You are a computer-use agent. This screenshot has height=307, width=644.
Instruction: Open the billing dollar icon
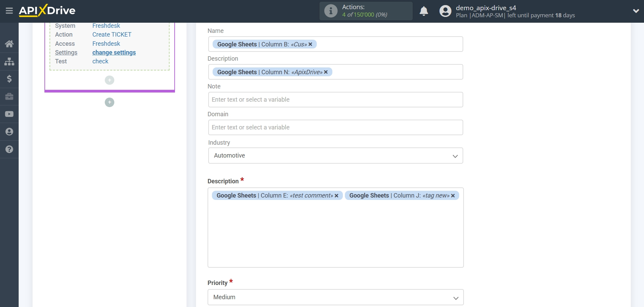point(9,79)
